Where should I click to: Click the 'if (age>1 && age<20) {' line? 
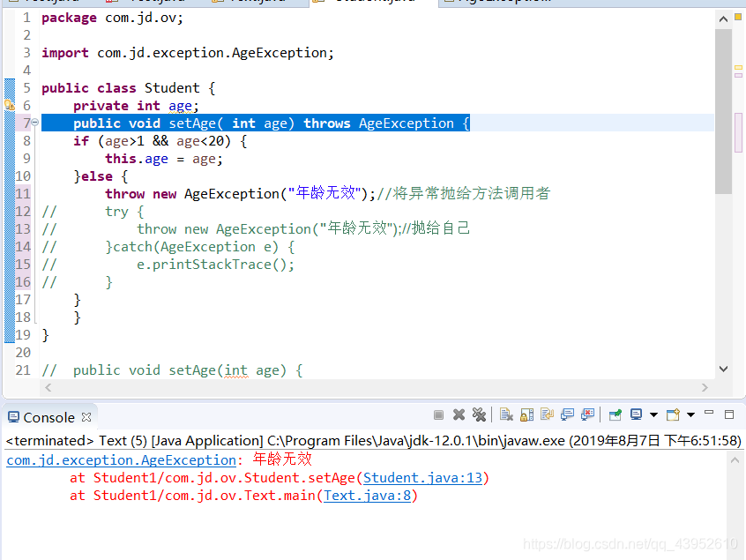tap(160, 141)
